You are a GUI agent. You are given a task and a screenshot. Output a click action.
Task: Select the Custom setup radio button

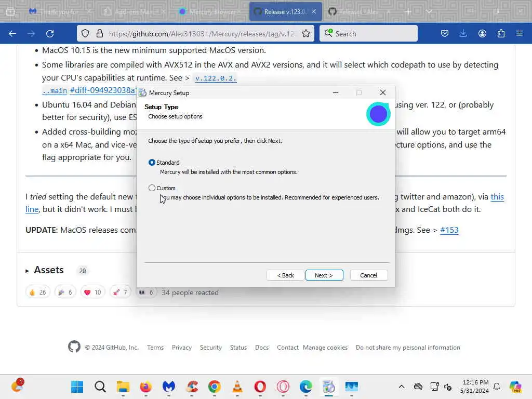(152, 188)
